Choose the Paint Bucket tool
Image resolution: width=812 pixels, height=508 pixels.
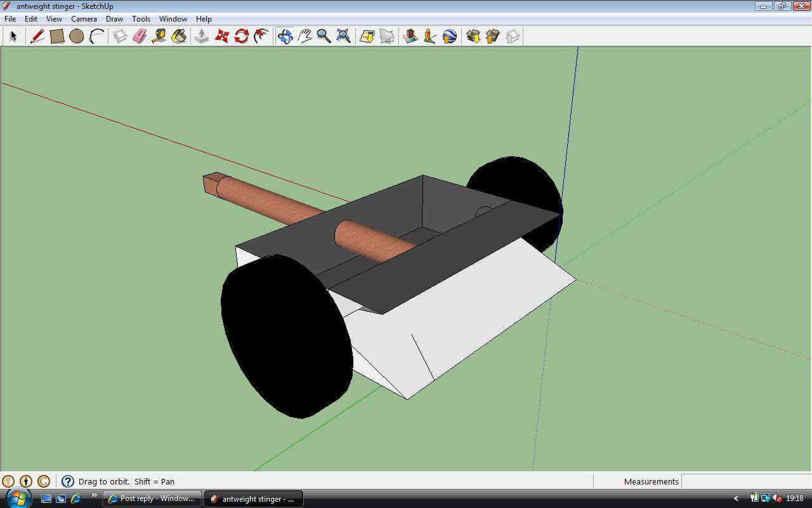(179, 36)
